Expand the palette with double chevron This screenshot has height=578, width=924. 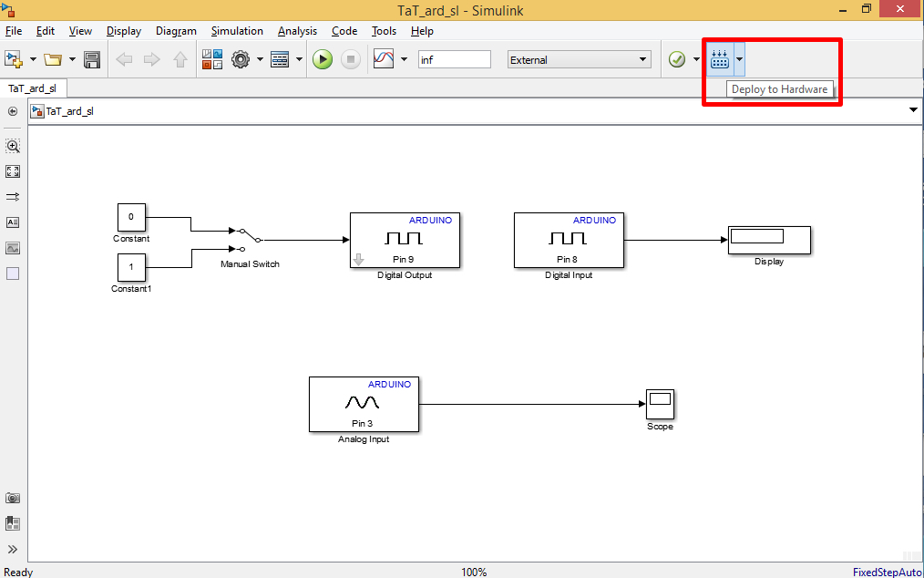tap(13, 550)
